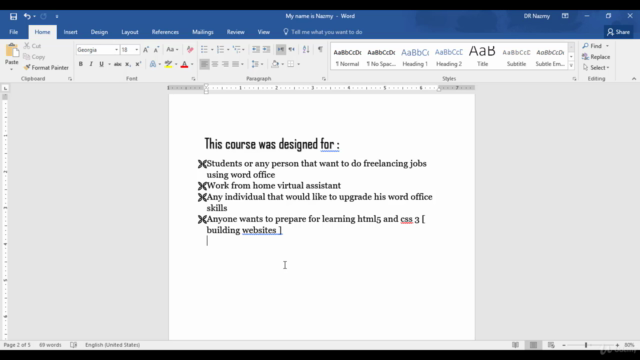Open the borders dropdown

click(x=298, y=64)
